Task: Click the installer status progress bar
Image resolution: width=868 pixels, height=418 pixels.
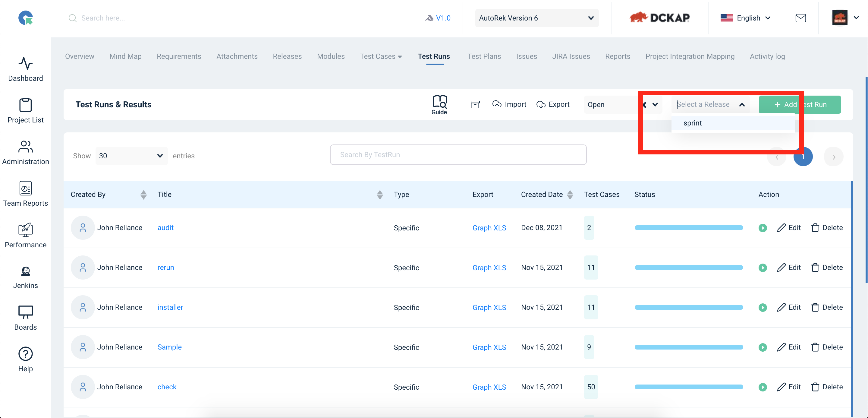Action: click(689, 307)
